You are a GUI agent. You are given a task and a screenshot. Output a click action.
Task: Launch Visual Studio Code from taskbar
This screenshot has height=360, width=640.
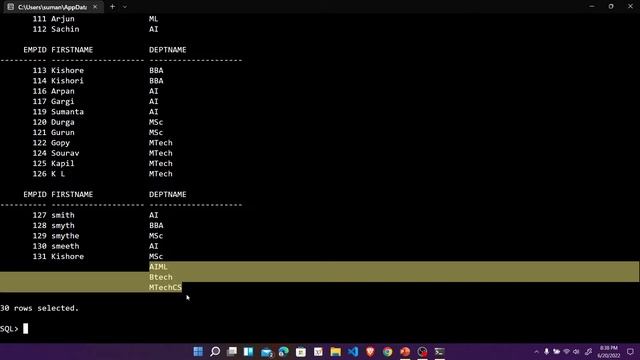coord(353,351)
